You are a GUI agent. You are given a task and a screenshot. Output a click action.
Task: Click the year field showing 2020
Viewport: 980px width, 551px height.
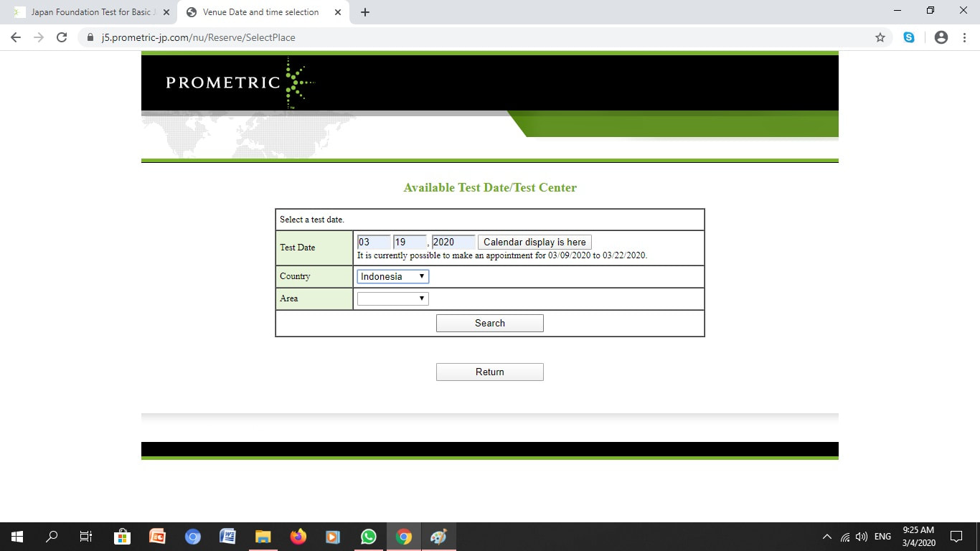(x=453, y=242)
